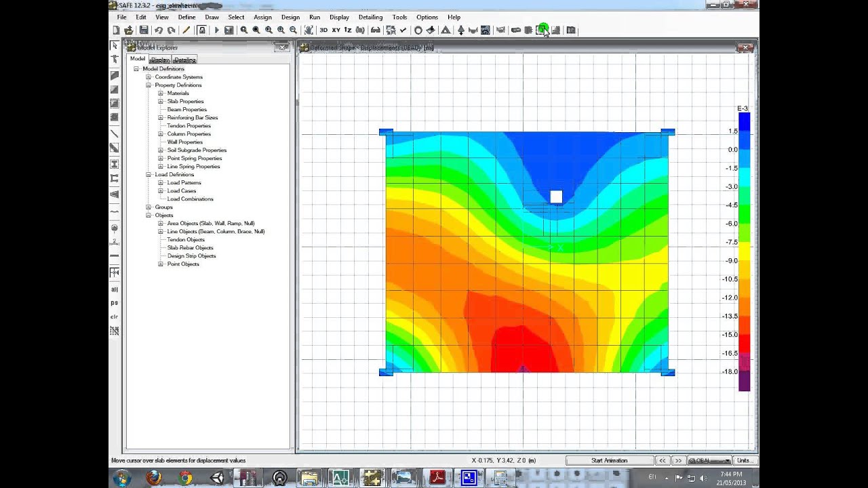
Task: Click the Save floppy disk icon
Action: [x=144, y=30]
